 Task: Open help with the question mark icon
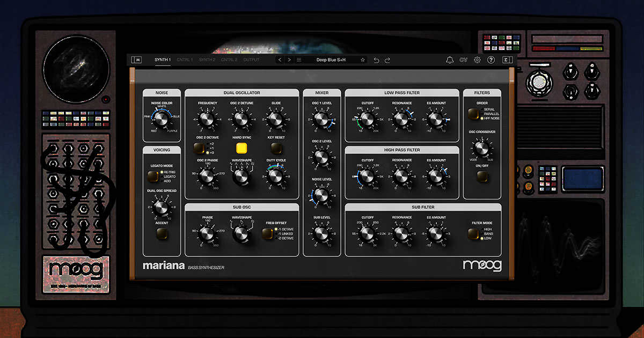pyautogui.click(x=491, y=60)
